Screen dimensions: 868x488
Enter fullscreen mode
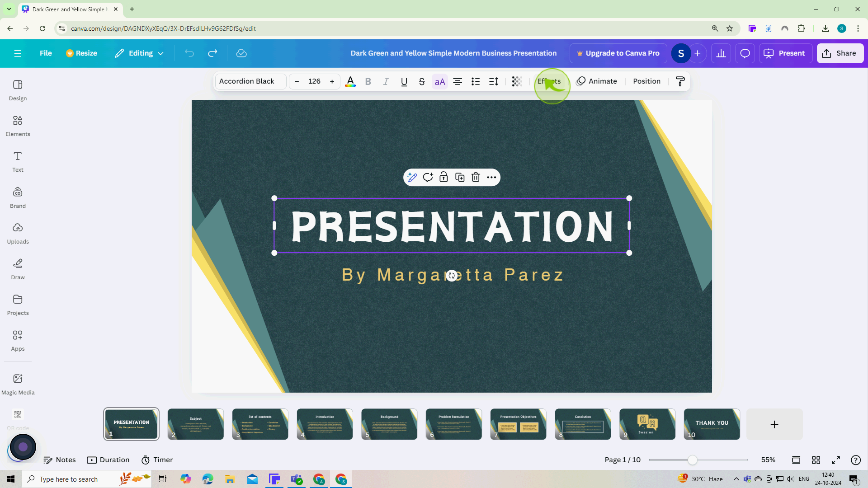836,460
